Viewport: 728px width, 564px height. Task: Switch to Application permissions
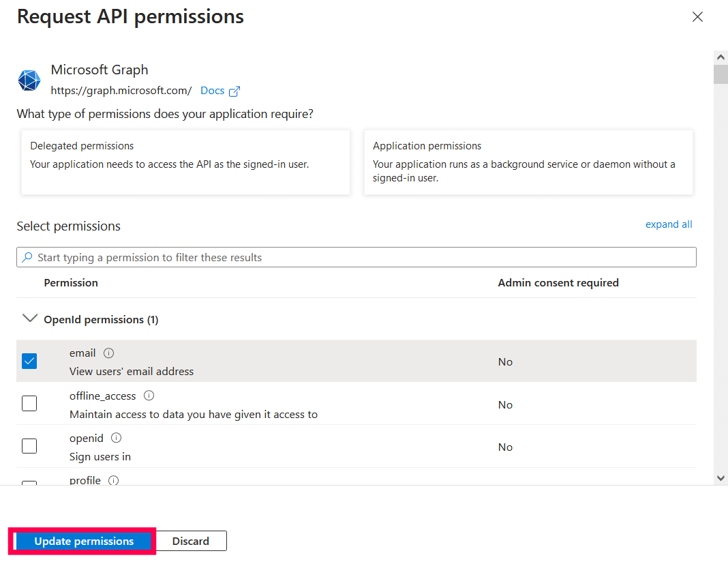click(x=528, y=162)
